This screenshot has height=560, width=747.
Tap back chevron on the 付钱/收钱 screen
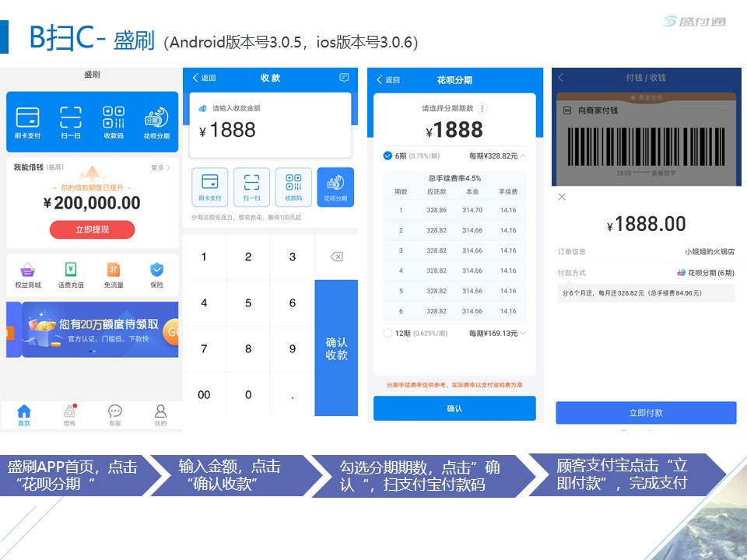click(561, 78)
